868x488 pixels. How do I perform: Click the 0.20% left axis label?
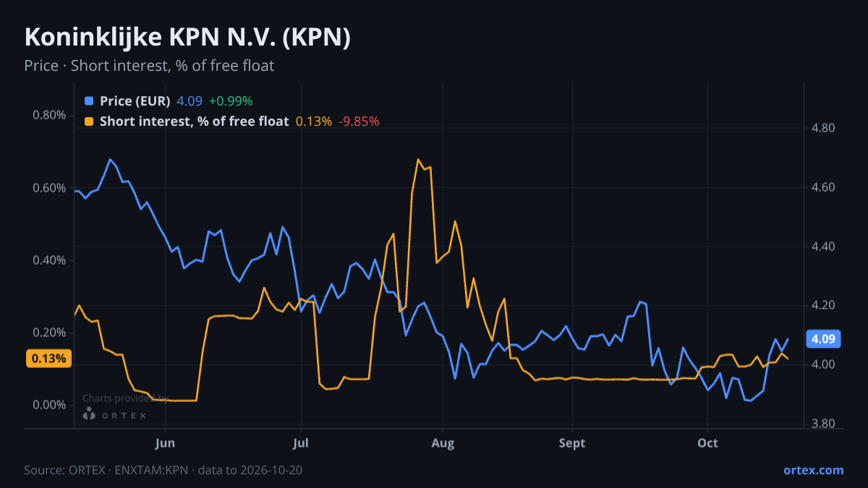[50, 333]
